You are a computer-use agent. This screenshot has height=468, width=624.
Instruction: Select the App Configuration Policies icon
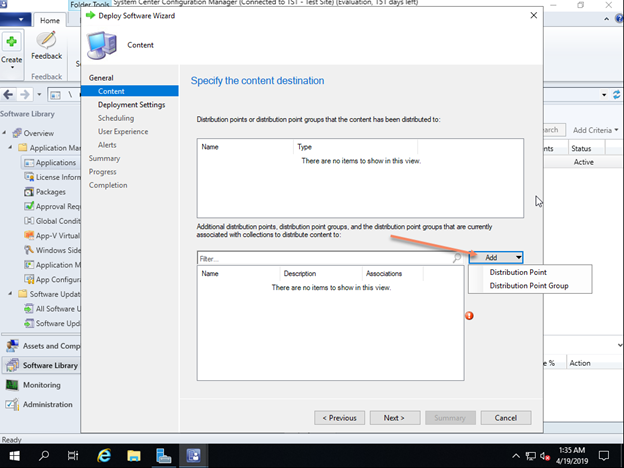[29, 279]
